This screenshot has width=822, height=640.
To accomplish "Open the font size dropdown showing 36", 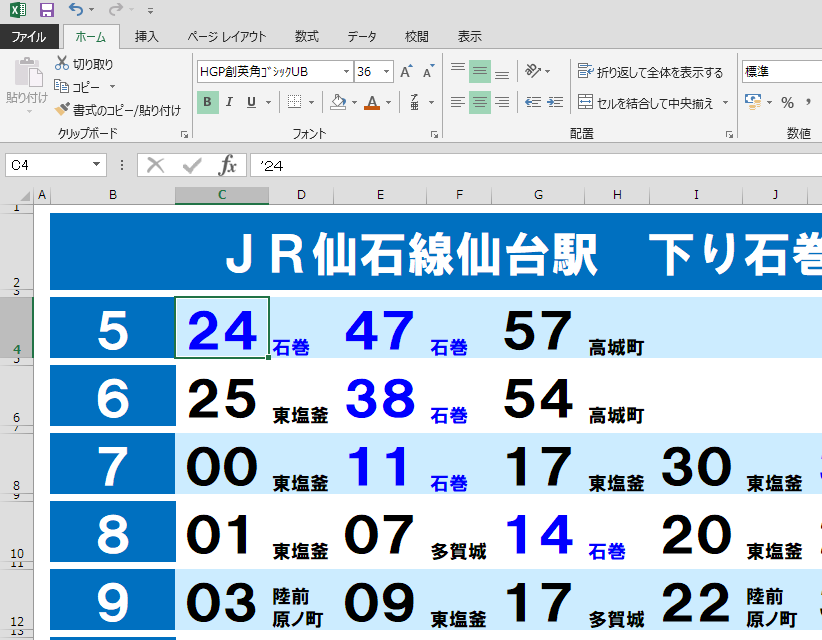I will [387, 72].
